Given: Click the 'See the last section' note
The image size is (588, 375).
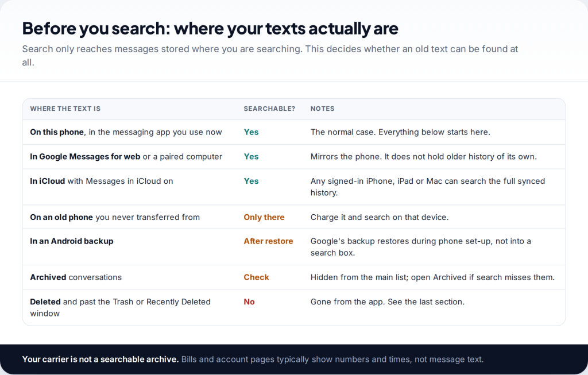Looking at the screenshot, I should tap(388, 302).
